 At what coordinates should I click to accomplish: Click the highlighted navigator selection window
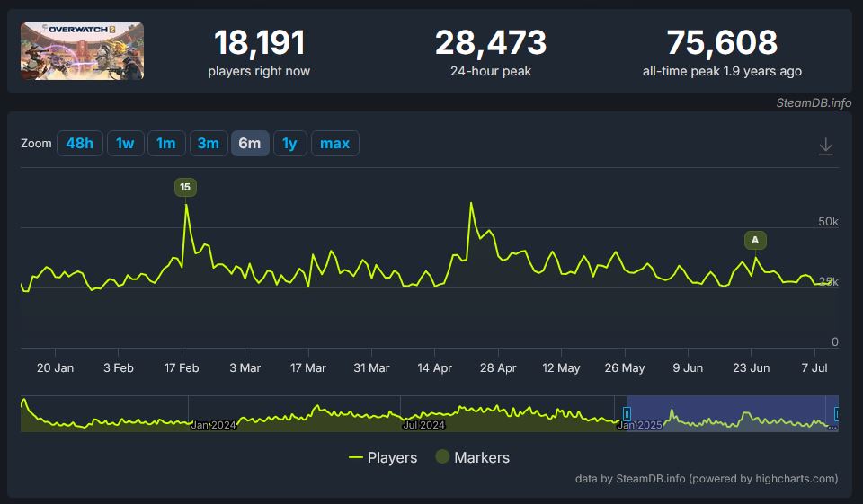pyautogui.click(x=732, y=413)
